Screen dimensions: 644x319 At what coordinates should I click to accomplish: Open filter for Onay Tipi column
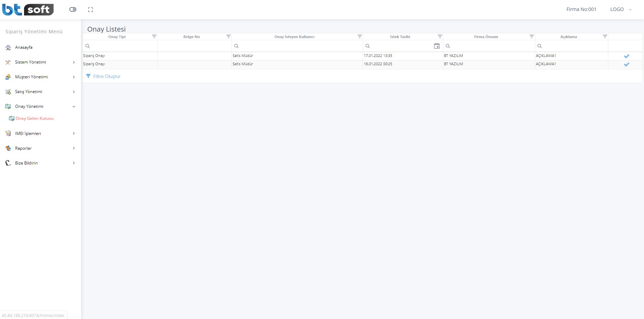pyautogui.click(x=154, y=36)
